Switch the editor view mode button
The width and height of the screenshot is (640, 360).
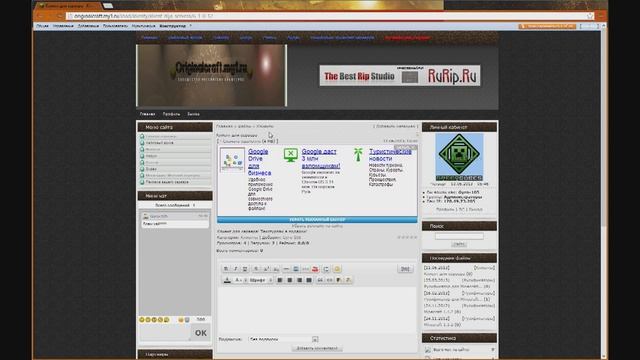coord(405,269)
